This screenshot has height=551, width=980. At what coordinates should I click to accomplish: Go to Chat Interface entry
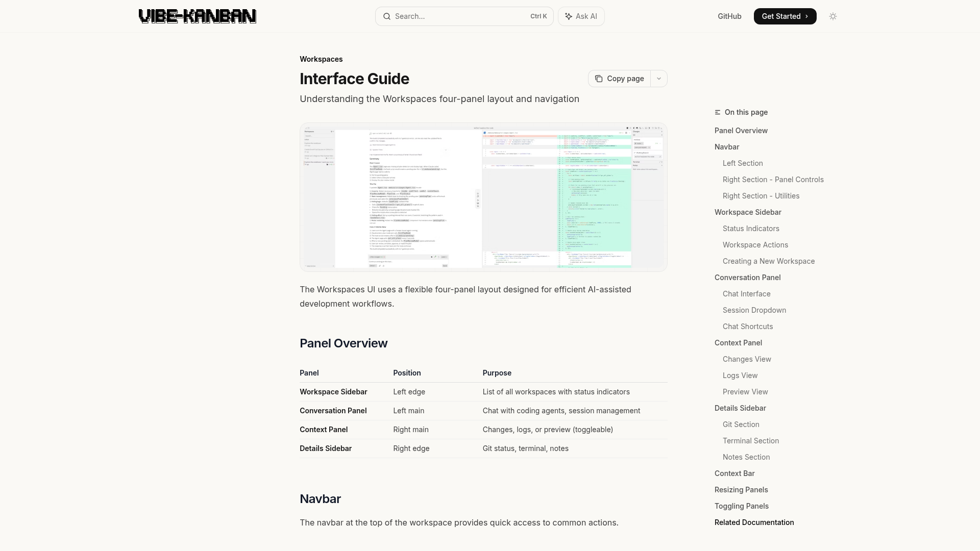click(x=747, y=294)
